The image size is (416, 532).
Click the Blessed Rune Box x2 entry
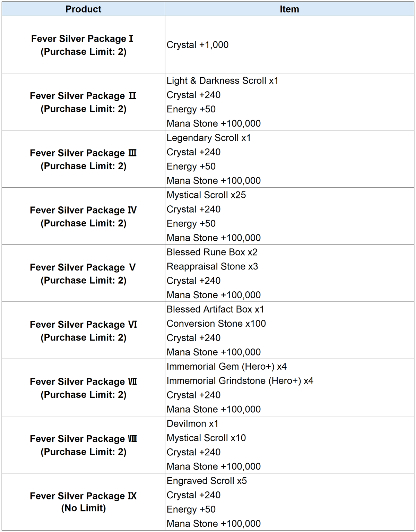coord(212,252)
